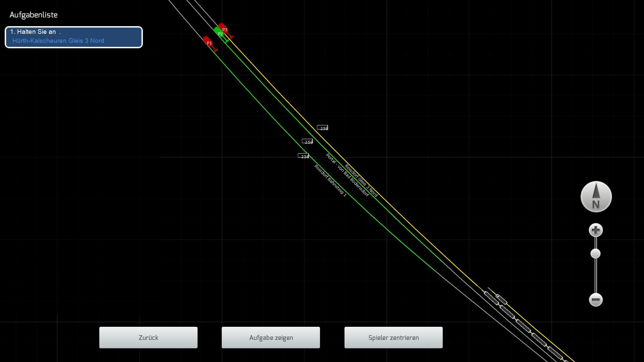Click the zoom slider handle
Screen dimensions: 644x362
[x=595, y=254]
